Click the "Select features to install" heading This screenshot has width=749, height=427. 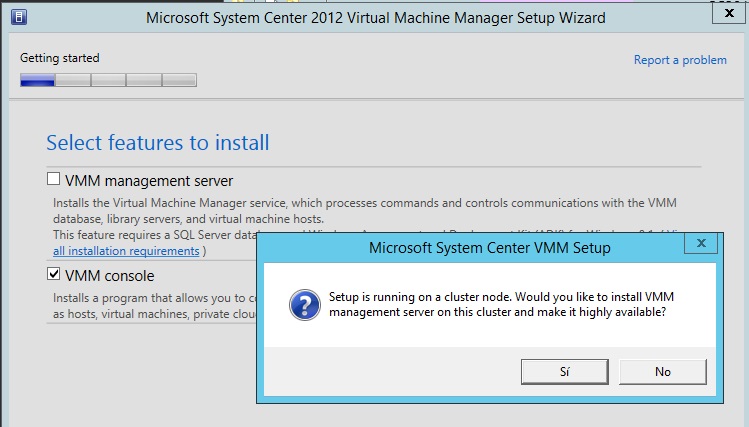click(158, 143)
